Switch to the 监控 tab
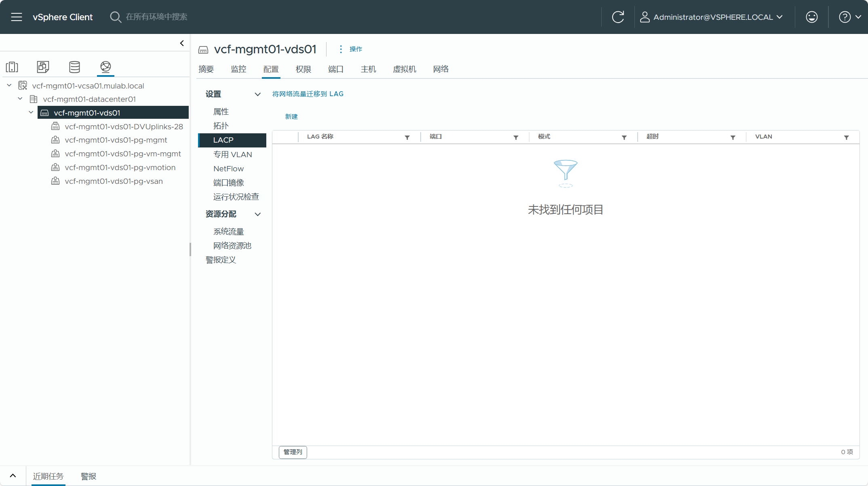Image resolution: width=868 pixels, height=486 pixels. (238, 69)
